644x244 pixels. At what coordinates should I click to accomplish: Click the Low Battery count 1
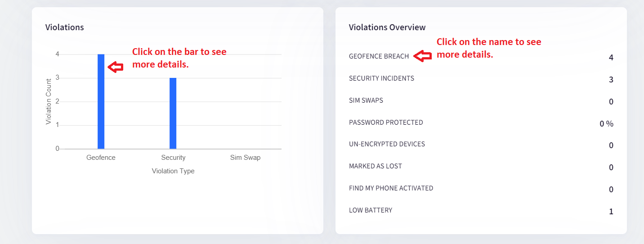(x=611, y=212)
